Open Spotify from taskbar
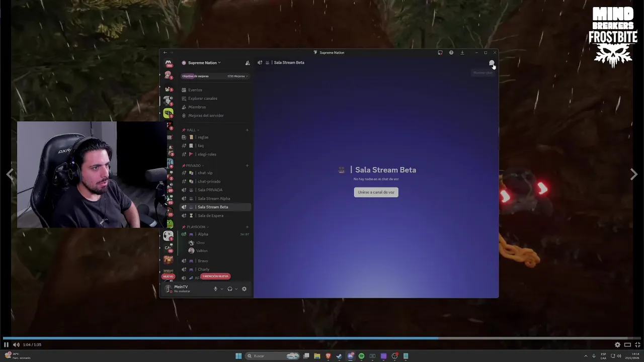The height and width of the screenshot is (362, 644). coord(361,356)
